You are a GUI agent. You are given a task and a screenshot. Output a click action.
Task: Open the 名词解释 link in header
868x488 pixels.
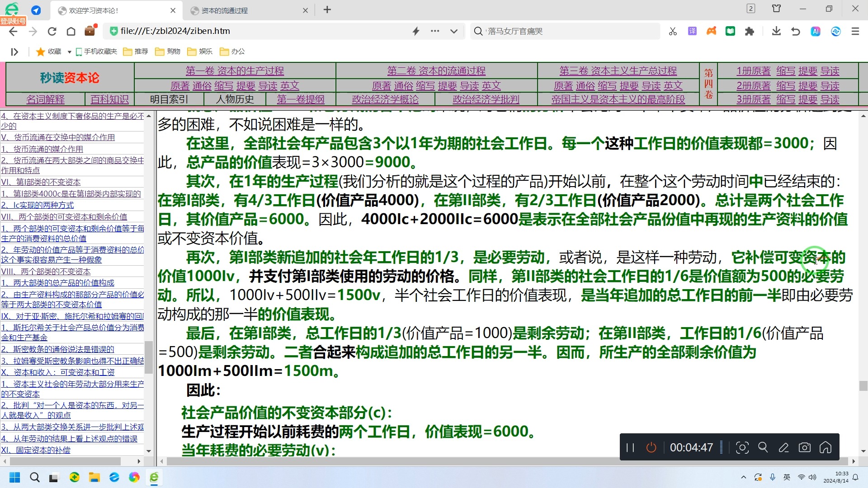(45, 99)
